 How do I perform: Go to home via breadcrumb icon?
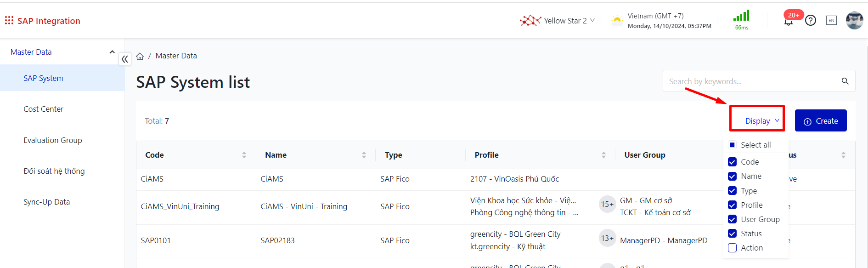[x=140, y=56]
